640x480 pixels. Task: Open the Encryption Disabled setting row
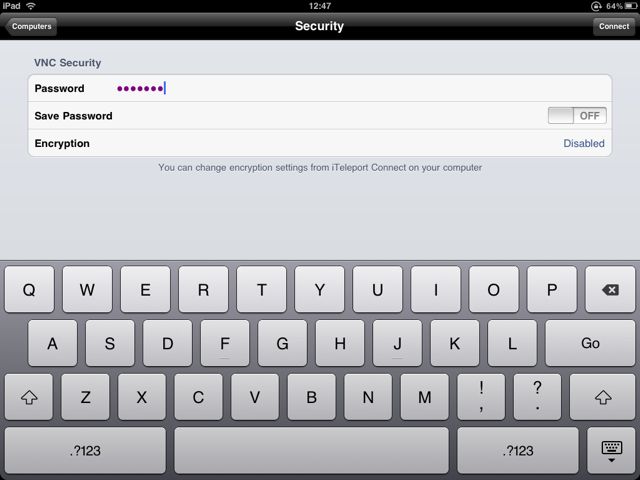pyautogui.click(x=320, y=143)
